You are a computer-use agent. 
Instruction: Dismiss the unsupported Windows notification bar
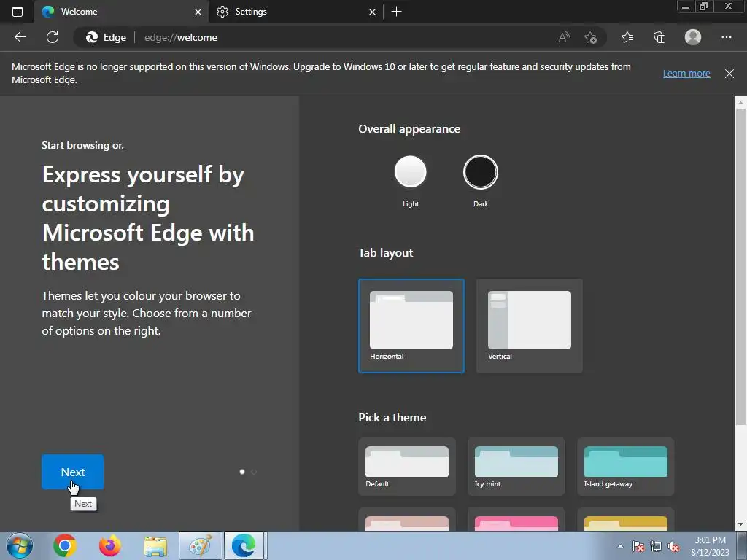tap(729, 74)
